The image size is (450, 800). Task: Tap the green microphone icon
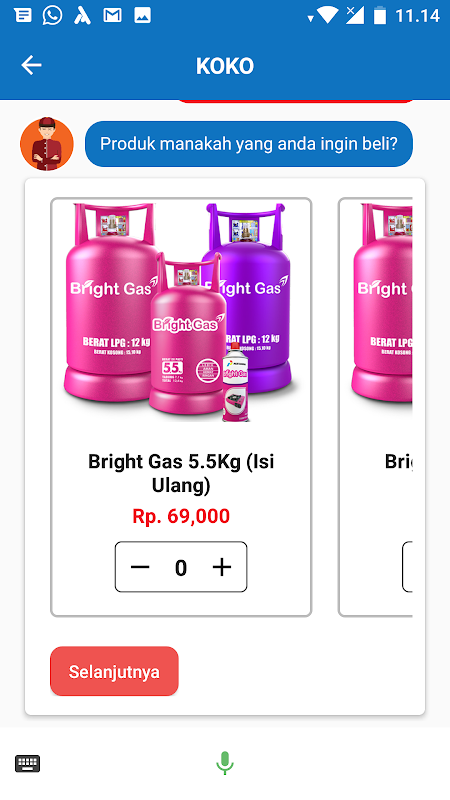pyautogui.click(x=224, y=763)
